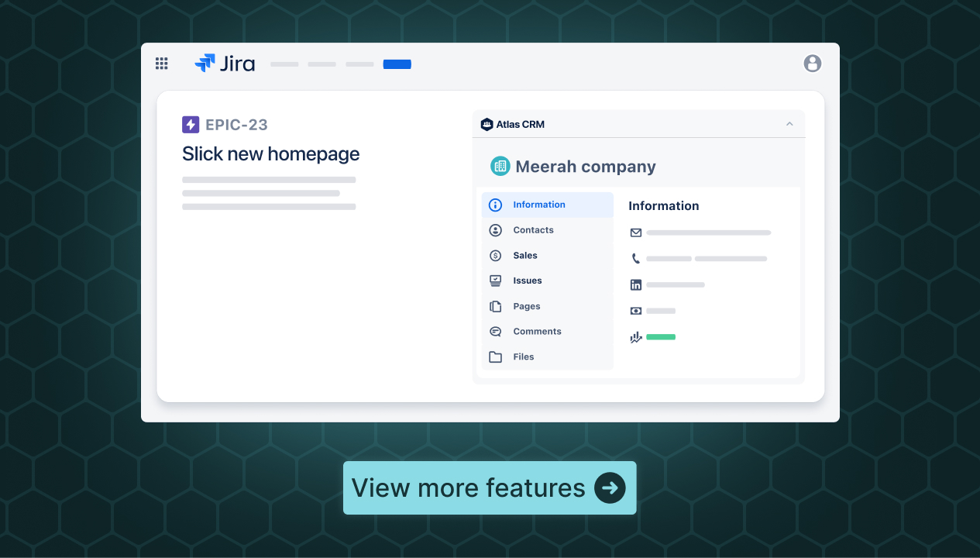980x558 pixels.
Task: Open the user profile avatar
Action: [812, 64]
